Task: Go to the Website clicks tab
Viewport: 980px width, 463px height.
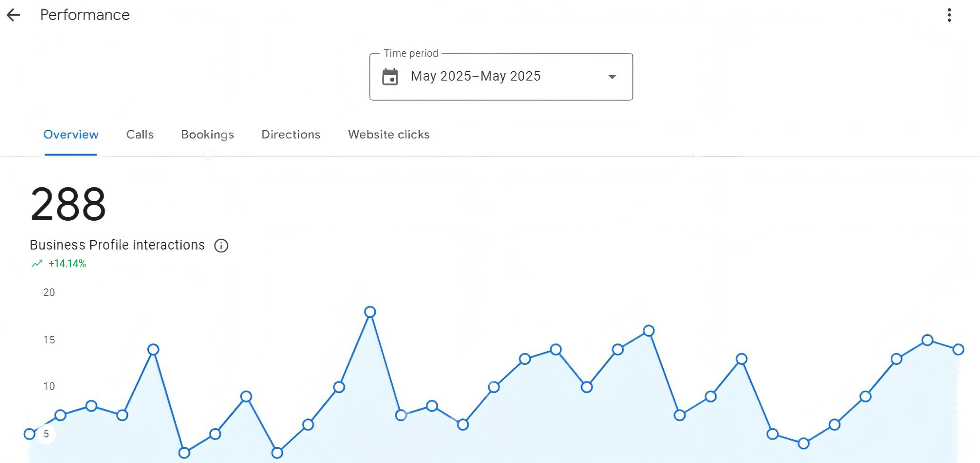Action: click(x=388, y=135)
